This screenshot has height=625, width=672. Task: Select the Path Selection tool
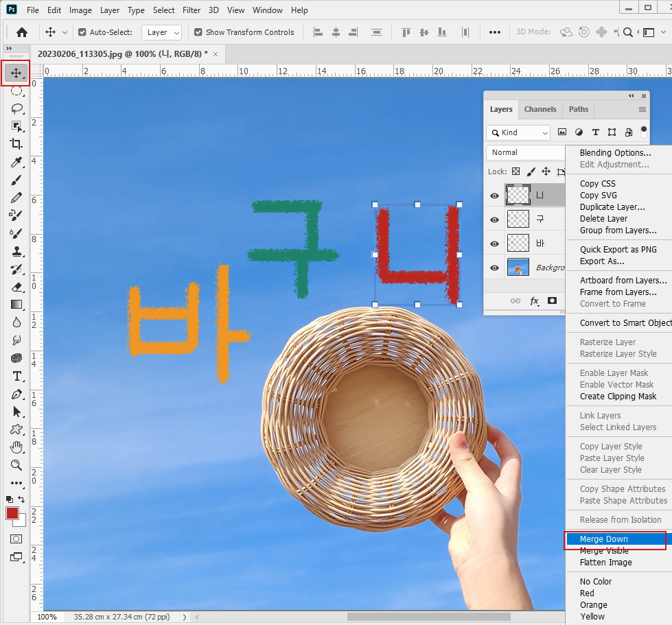tap(16, 412)
